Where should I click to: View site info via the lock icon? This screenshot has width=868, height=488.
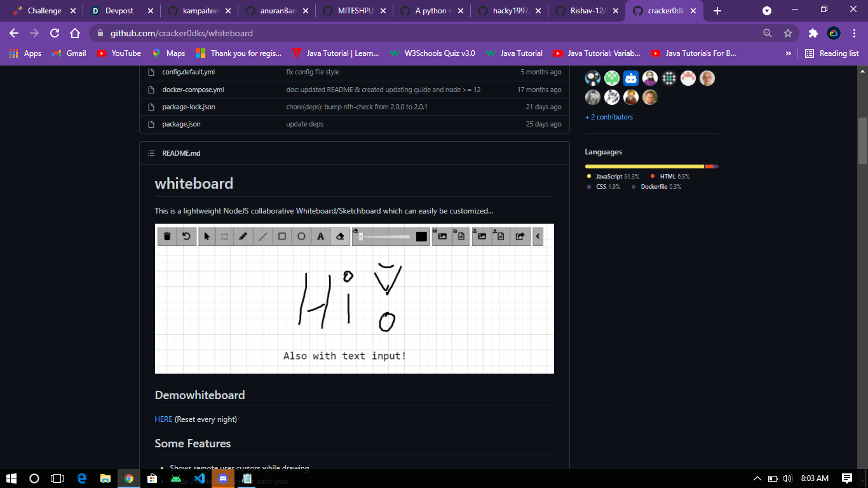coord(100,33)
